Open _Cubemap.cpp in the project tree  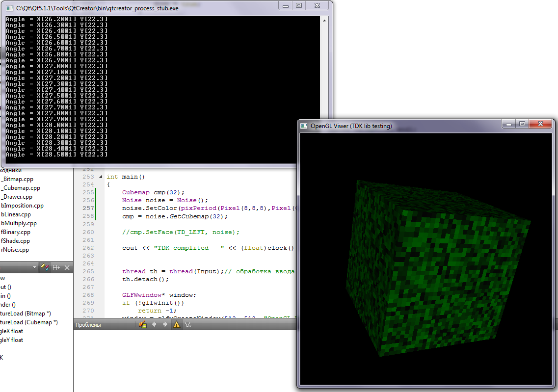[x=21, y=188]
